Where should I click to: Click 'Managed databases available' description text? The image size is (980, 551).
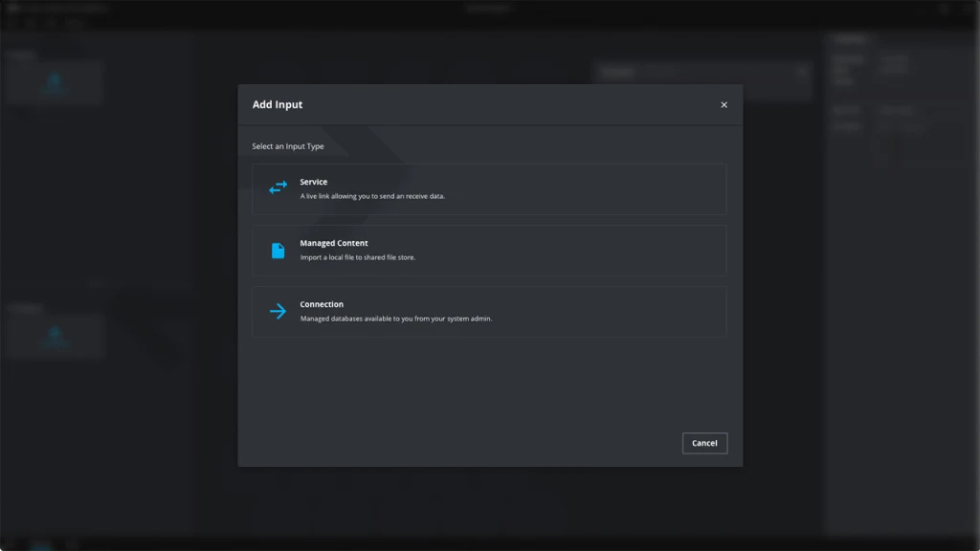[x=395, y=319]
